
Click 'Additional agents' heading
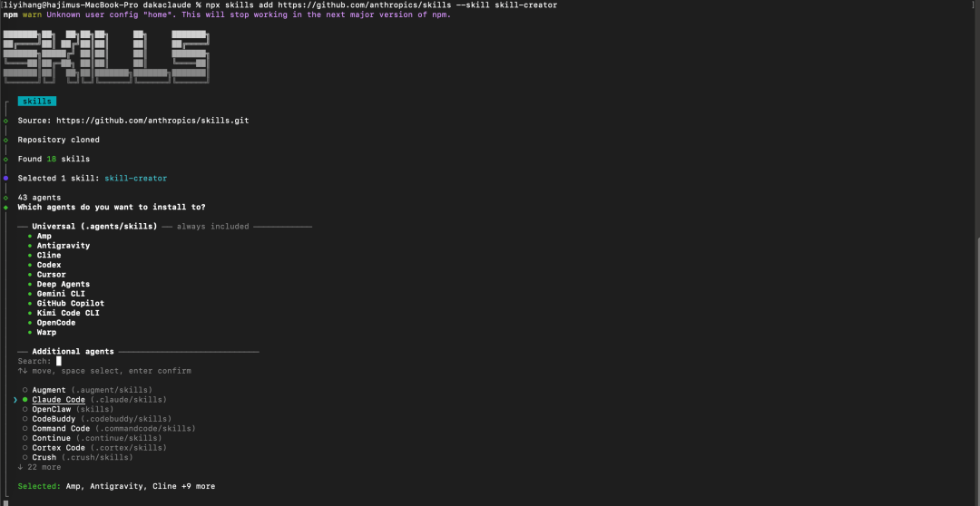pos(73,352)
